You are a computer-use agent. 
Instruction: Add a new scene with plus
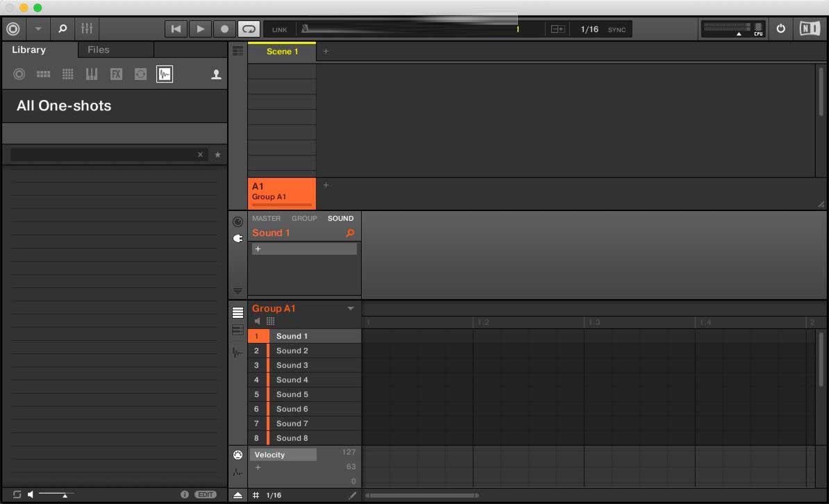coord(326,51)
